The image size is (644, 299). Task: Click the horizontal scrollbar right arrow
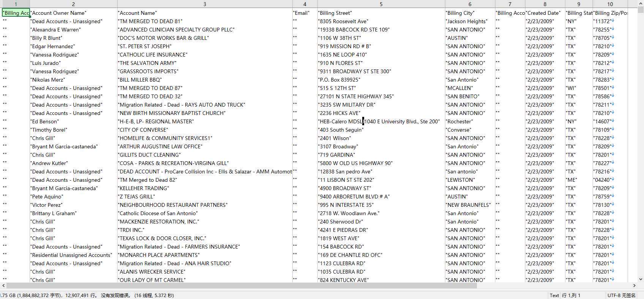click(634, 285)
